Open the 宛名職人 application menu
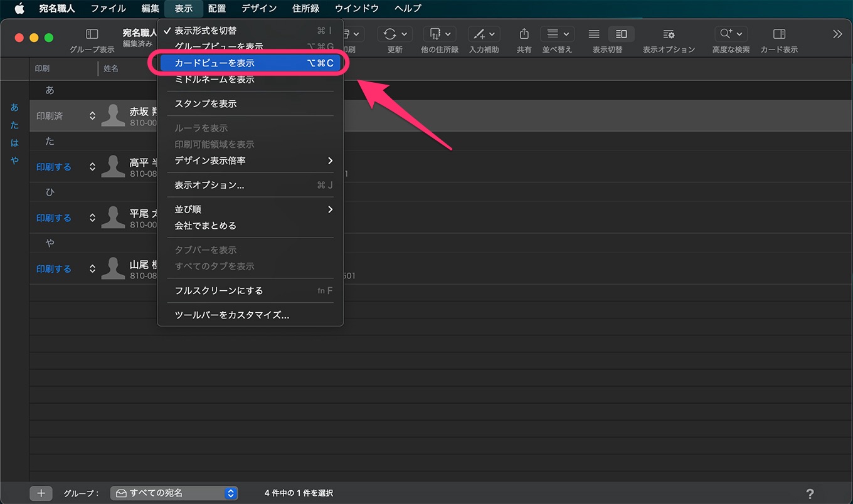Viewport: 853px width, 504px height. 58,8
